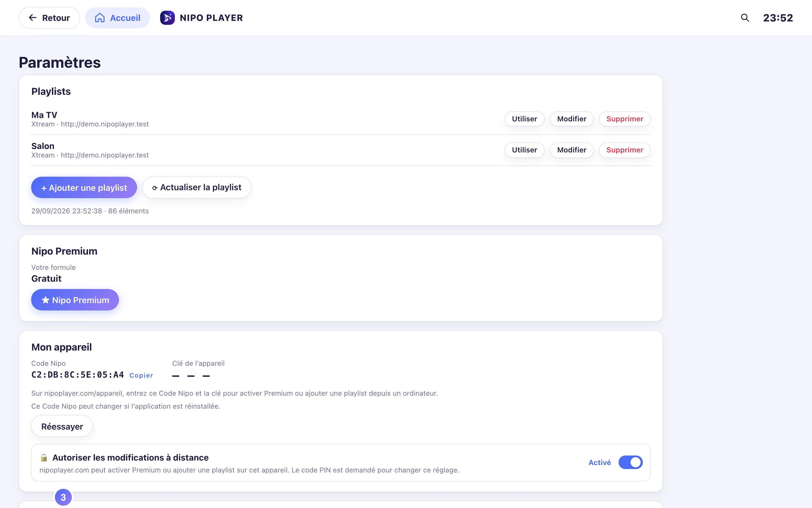Click the Gratuit plan label
This screenshot has height=508, width=812.
[46, 279]
